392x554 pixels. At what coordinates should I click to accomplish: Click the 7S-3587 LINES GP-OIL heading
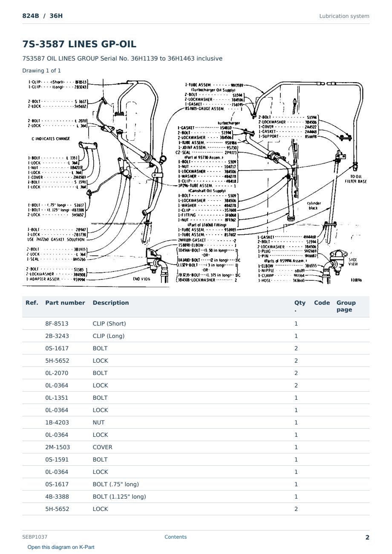[79, 44]
